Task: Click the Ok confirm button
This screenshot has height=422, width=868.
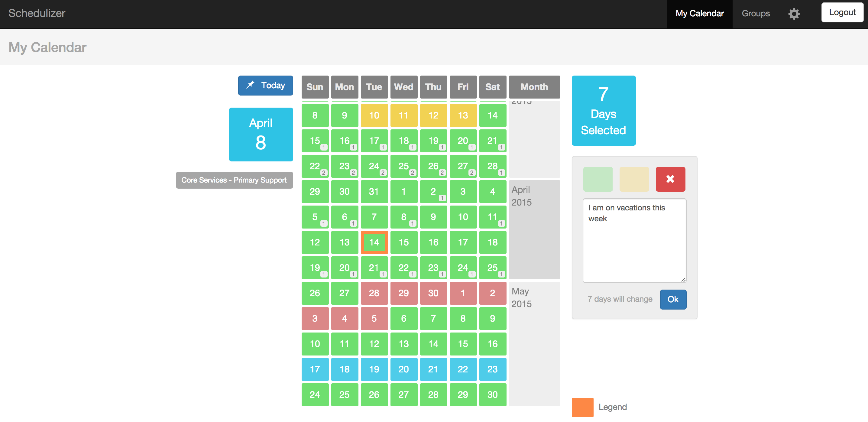Action: (673, 299)
